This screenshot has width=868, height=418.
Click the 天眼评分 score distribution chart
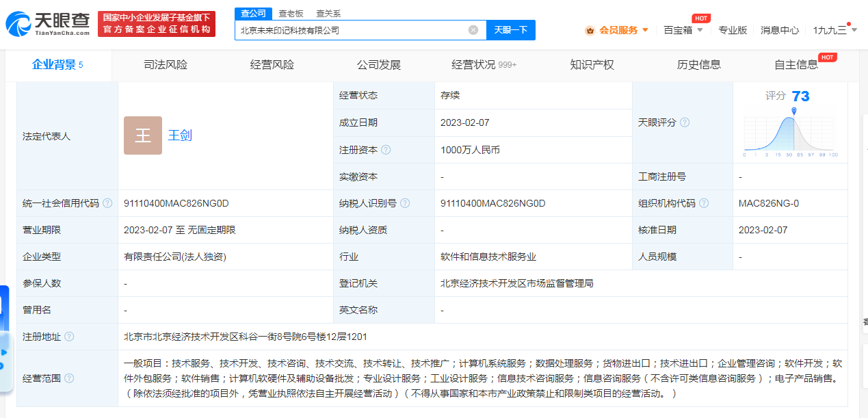click(x=790, y=131)
